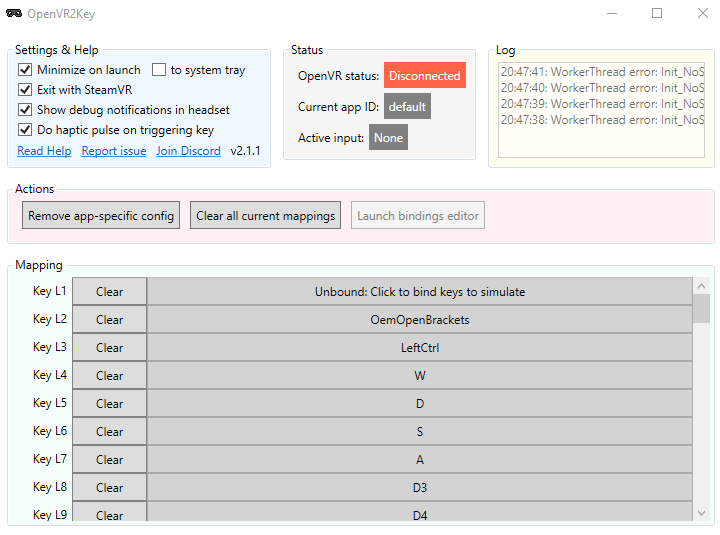Screen dimensions: 720x535
Task: Bind keys for unbound Key L1
Action: click(x=419, y=292)
